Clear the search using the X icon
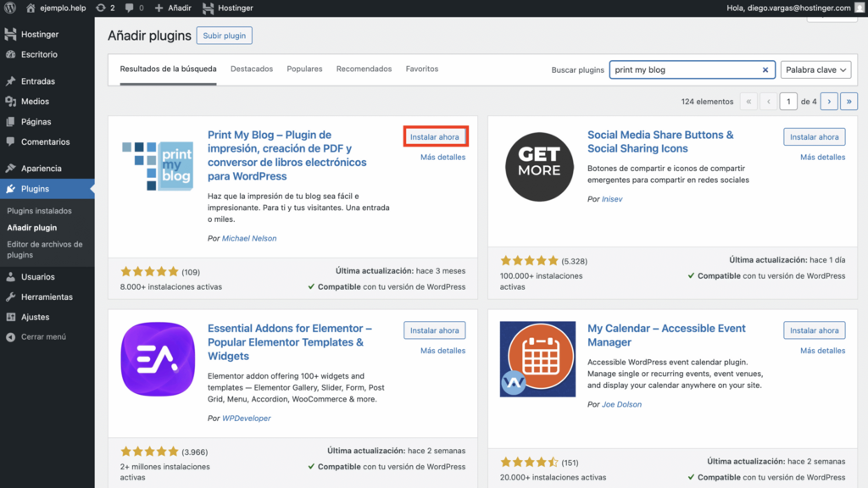Screen dimensions: 868x488 (x=765, y=69)
